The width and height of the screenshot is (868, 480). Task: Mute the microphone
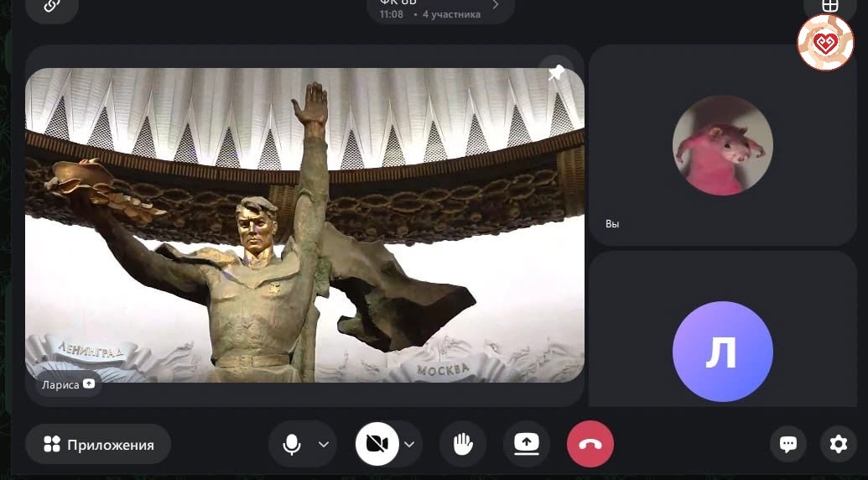coord(292,445)
